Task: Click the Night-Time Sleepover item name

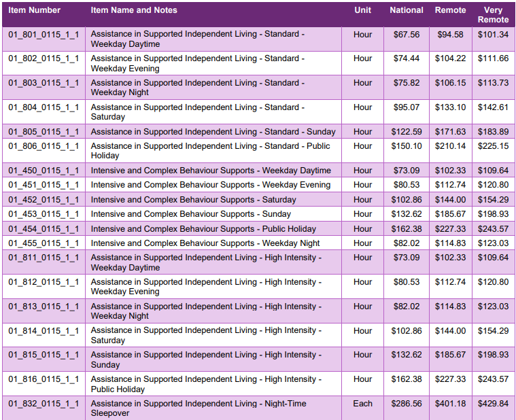Action: coord(199,408)
